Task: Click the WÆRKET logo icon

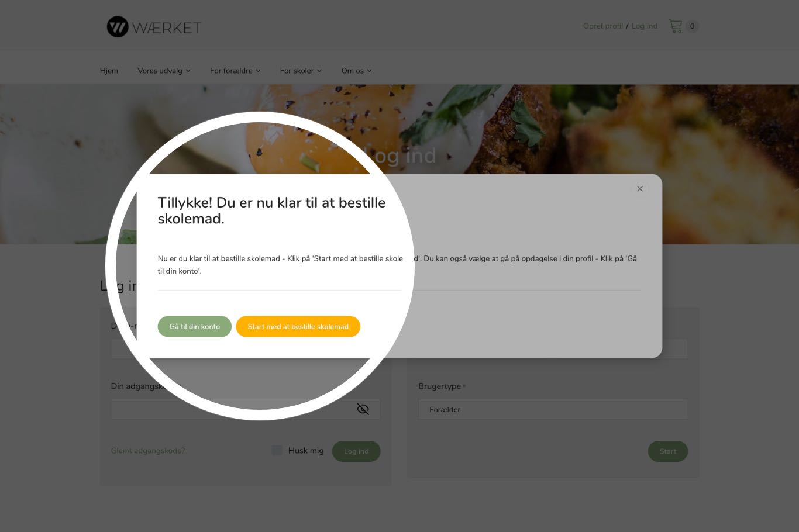Action: pyautogui.click(x=117, y=27)
